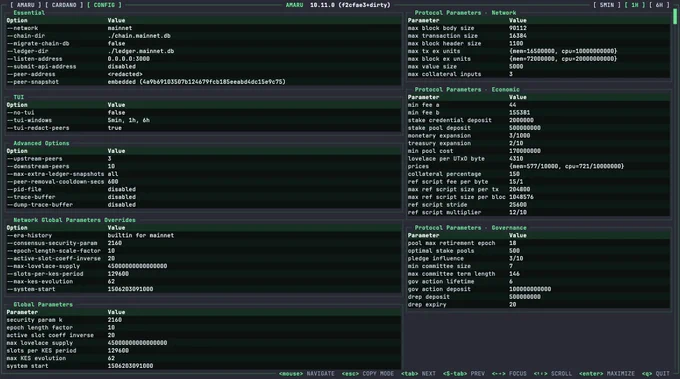Image resolution: width=680 pixels, height=379 pixels.
Task: Click the COPY MODE esc hint
Action: (368, 373)
